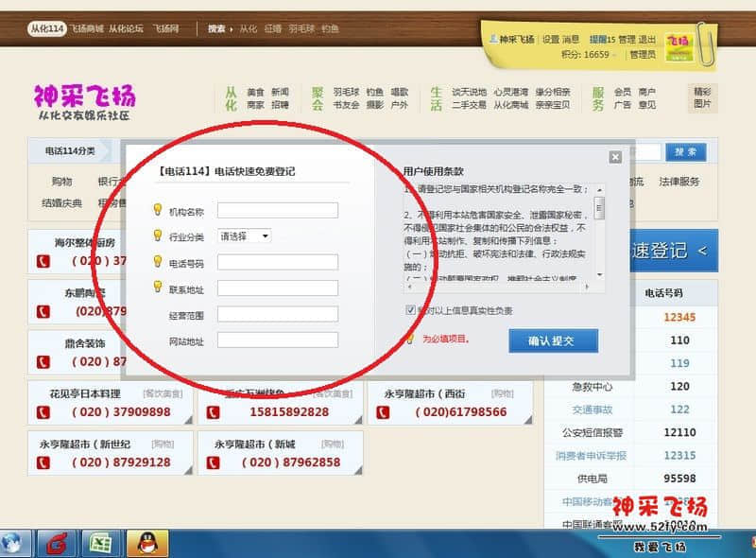The width and height of the screenshot is (756, 558).
Task: Open 飞扬网 in the top bar
Action: pyautogui.click(x=166, y=28)
